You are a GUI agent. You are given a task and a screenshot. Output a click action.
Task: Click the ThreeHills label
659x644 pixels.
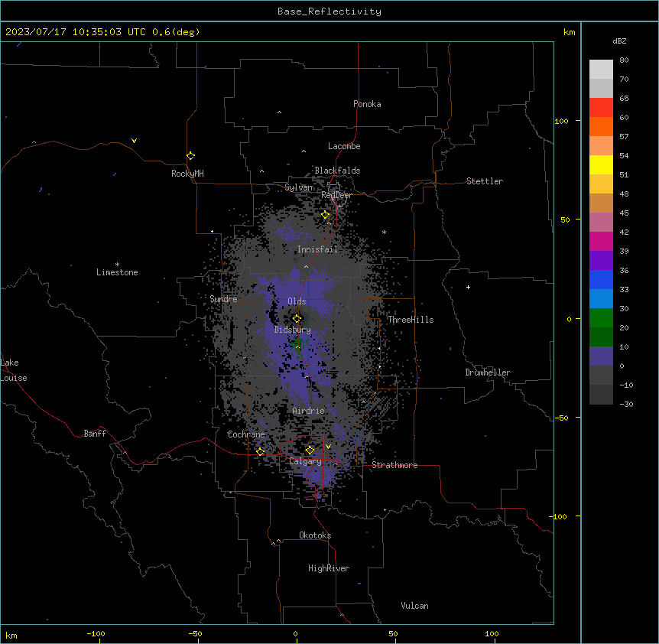411,320
